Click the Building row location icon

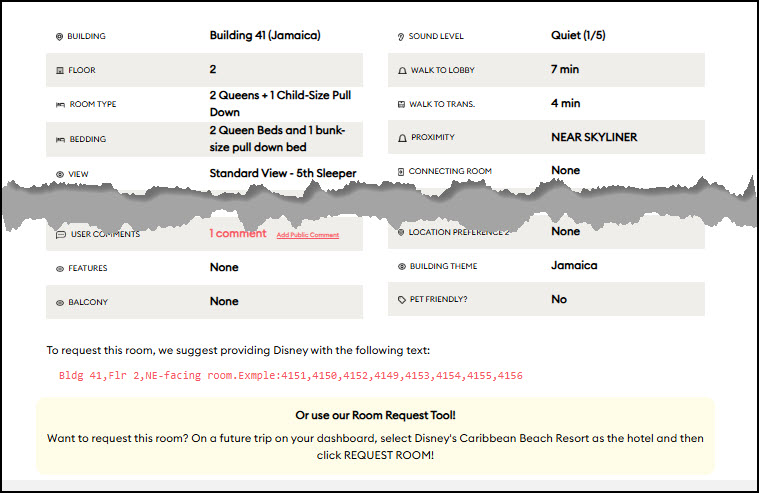60,37
